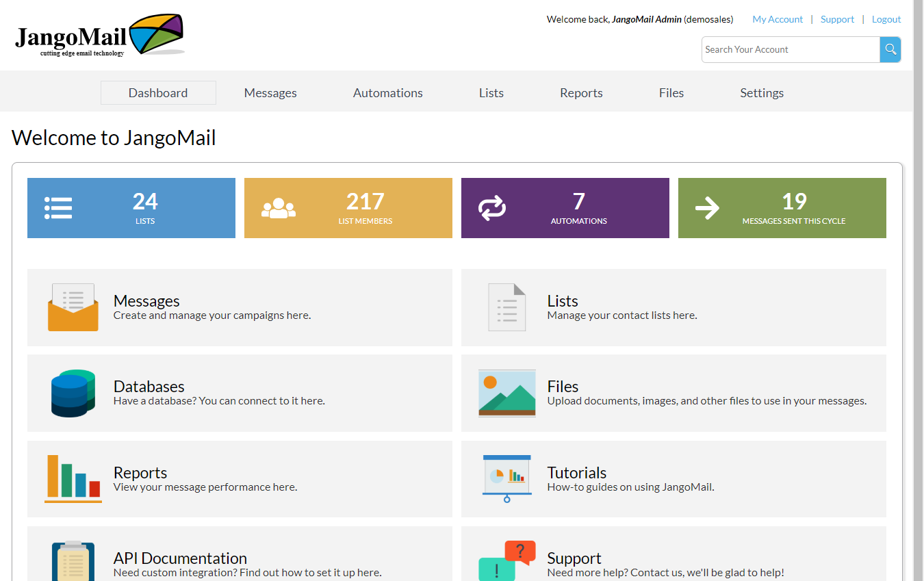Open the Messages menu in navigation bar
Screen dimensions: 924x581
[270, 93]
